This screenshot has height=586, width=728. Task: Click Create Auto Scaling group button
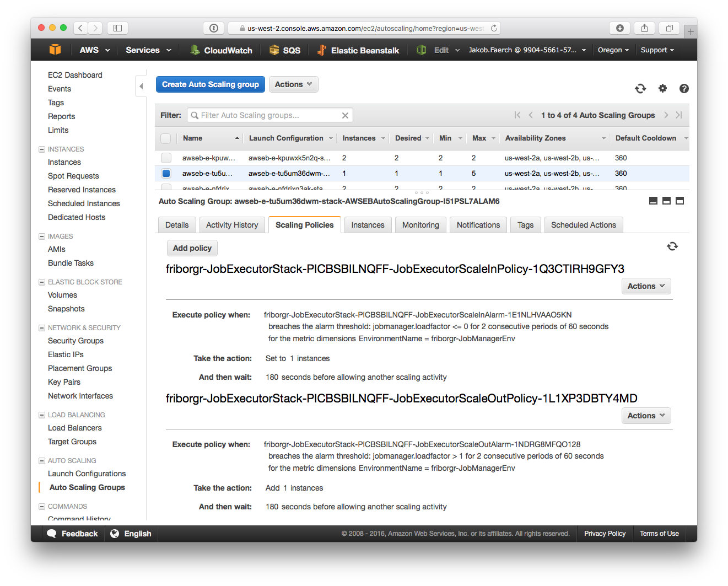pos(211,84)
